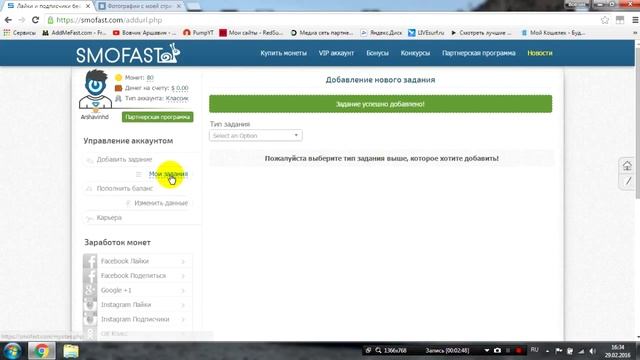Reload the page with the refresh icon
The height and width of the screenshot is (360, 640).
click(x=36, y=20)
